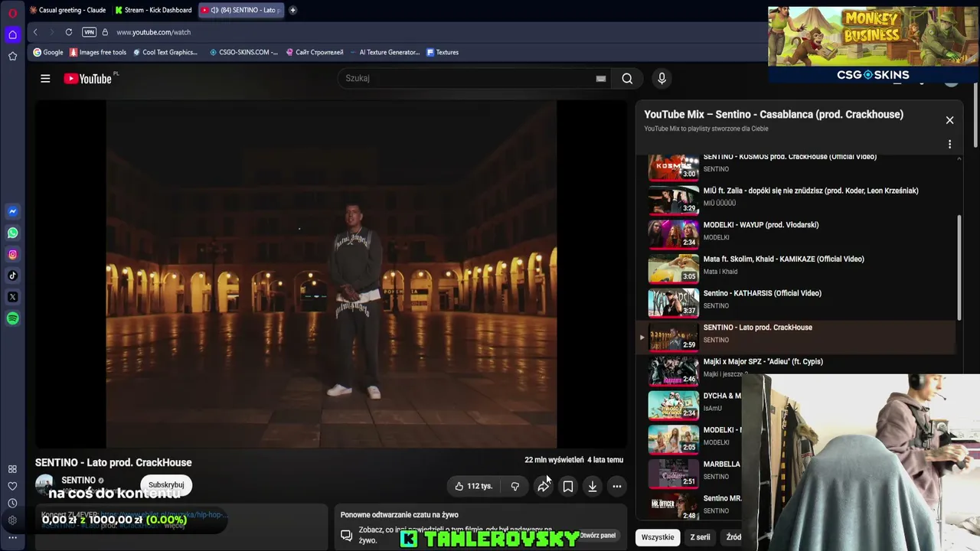
Task: Download the video
Action: [592, 486]
